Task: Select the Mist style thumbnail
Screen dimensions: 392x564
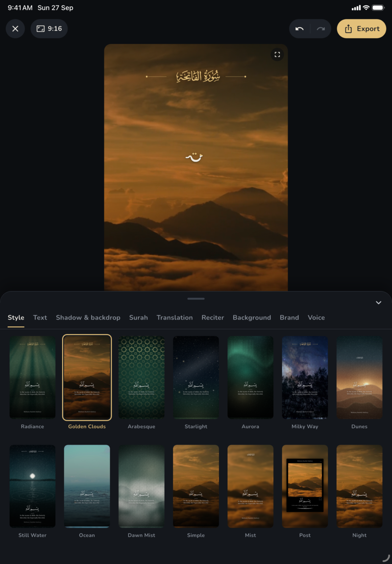Action: pyautogui.click(x=250, y=486)
